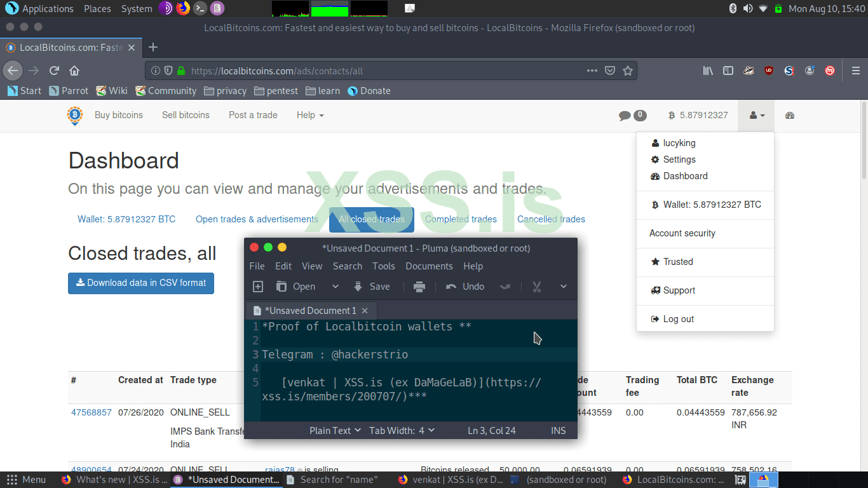The width and height of the screenshot is (868, 488).
Task: Toggle overwrite mode via INS indicator
Action: pyautogui.click(x=558, y=430)
